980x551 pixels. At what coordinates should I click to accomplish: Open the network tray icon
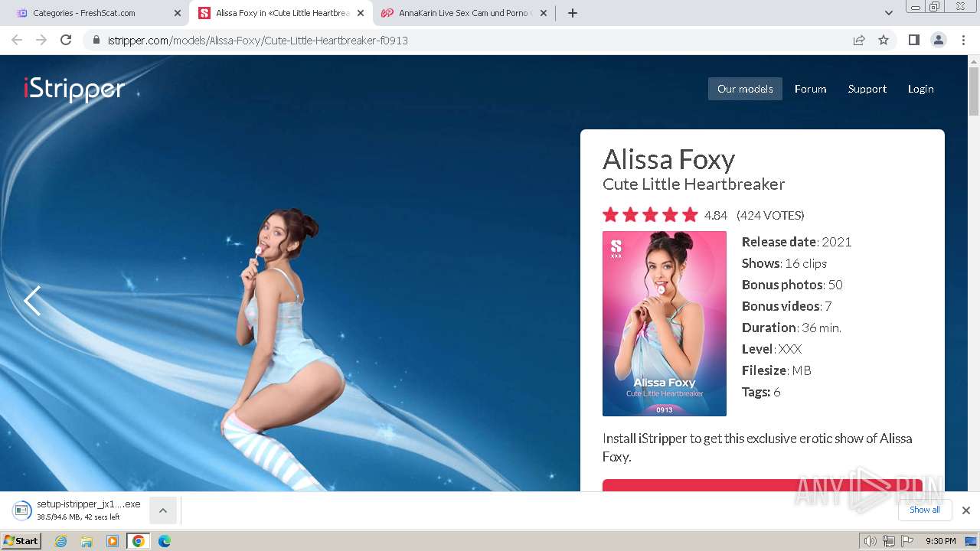889,541
